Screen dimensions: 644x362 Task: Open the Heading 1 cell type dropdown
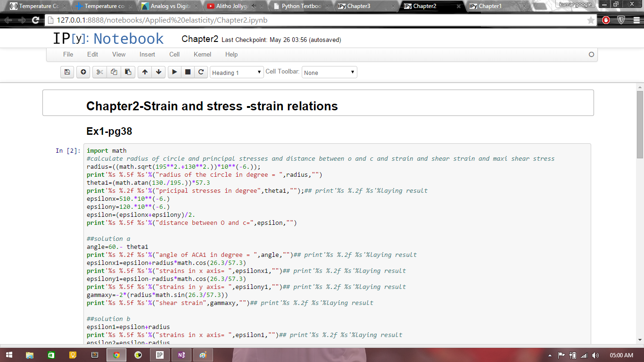[x=237, y=73]
